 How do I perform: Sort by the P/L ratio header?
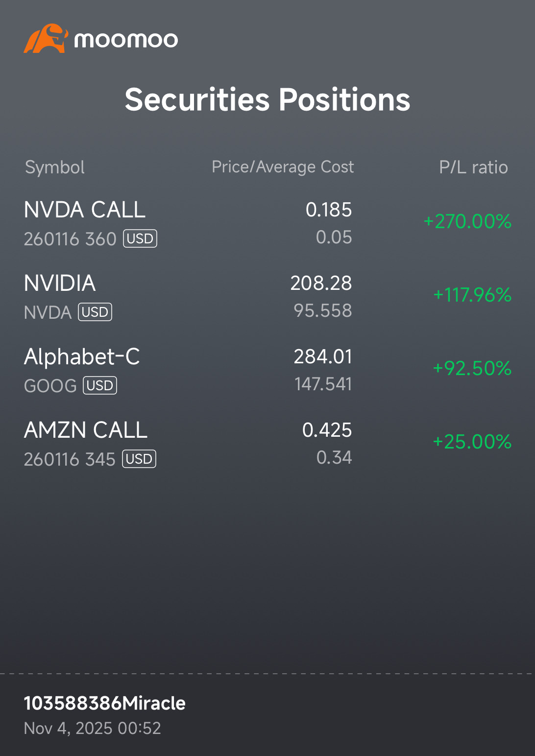pos(473,167)
